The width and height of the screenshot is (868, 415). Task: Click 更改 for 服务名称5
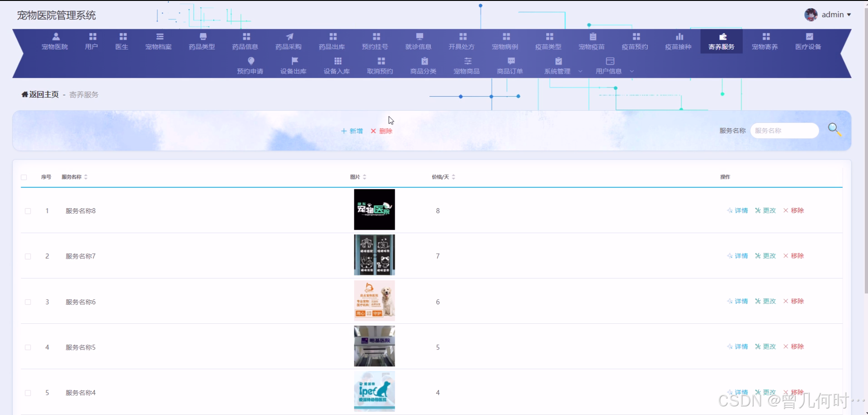[765, 346]
